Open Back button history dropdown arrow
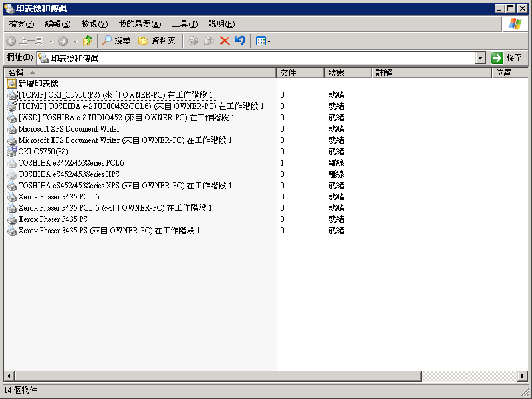532x399 pixels. 51,41
